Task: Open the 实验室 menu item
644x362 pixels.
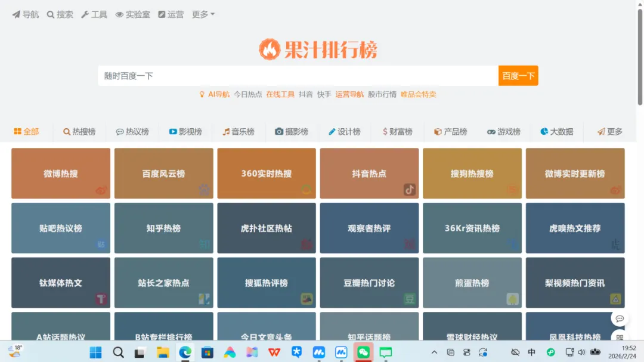Action: tap(132, 14)
